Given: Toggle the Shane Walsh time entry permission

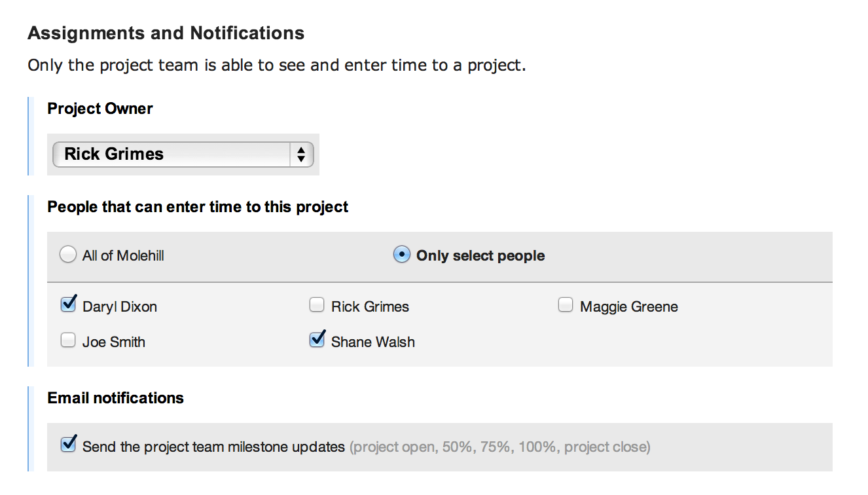Looking at the screenshot, I should pyautogui.click(x=317, y=339).
